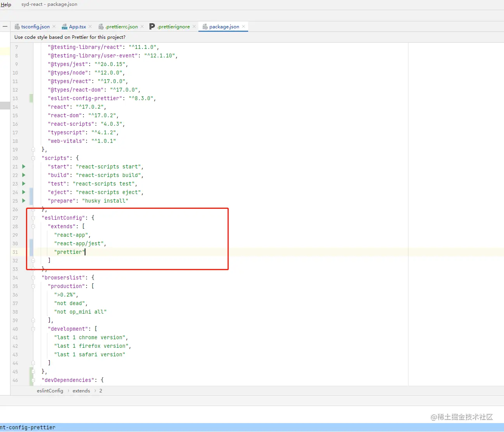Switch to the .prettierrc.json tab
Image resolution: width=504 pixels, height=432 pixels.
(x=122, y=27)
